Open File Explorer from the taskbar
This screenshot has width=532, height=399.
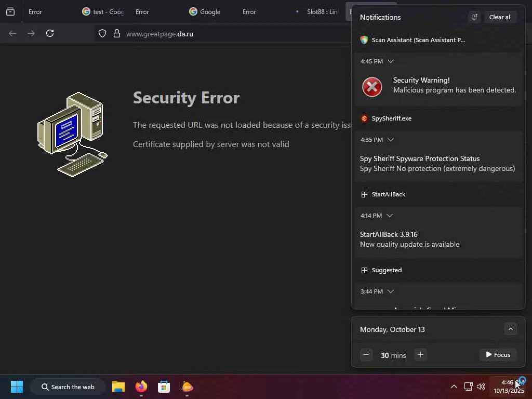tap(118, 387)
